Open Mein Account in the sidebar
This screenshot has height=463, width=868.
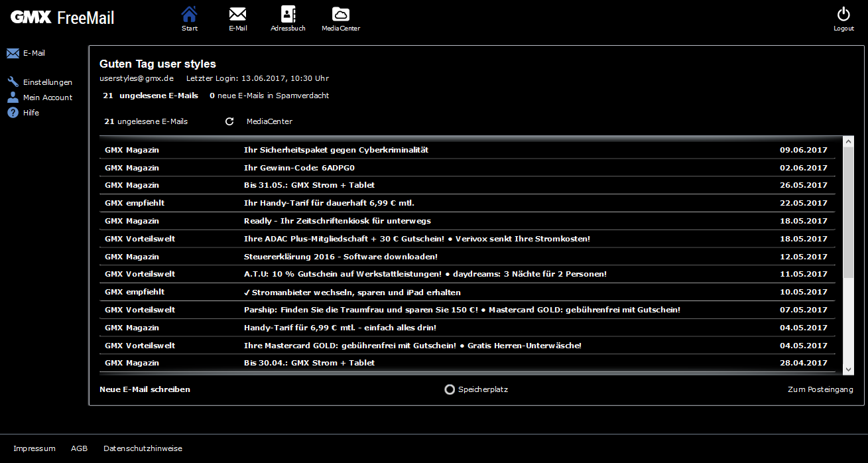tap(48, 98)
